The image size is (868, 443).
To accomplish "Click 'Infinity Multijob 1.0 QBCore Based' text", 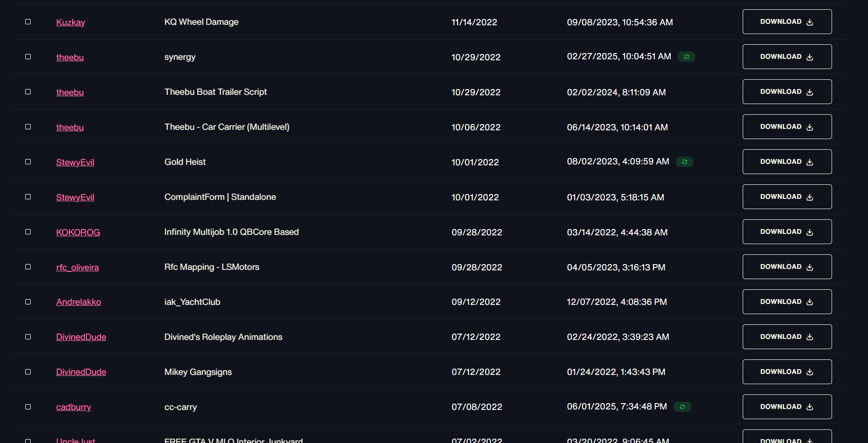I will pos(232,232).
